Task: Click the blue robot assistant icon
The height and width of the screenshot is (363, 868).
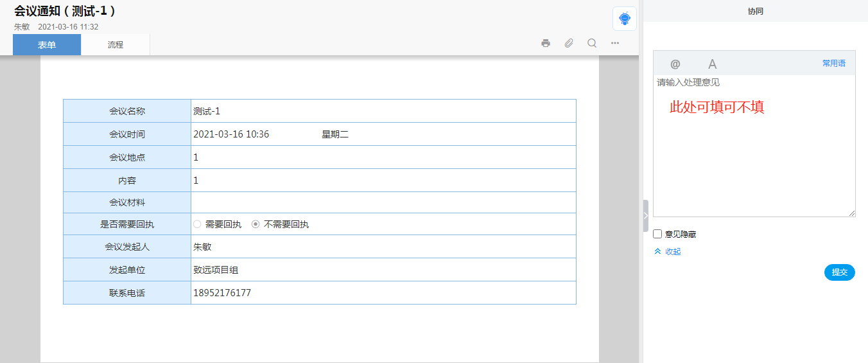Action: pos(625,19)
